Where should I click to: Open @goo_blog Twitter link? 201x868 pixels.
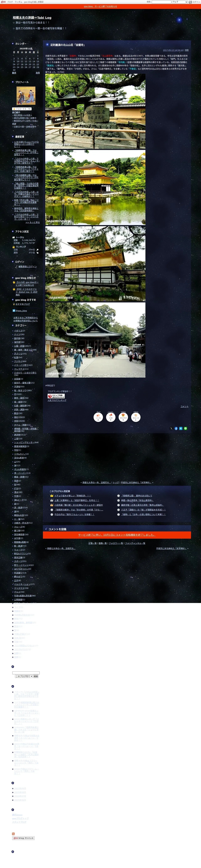pyautogui.click(x=21, y=311)
